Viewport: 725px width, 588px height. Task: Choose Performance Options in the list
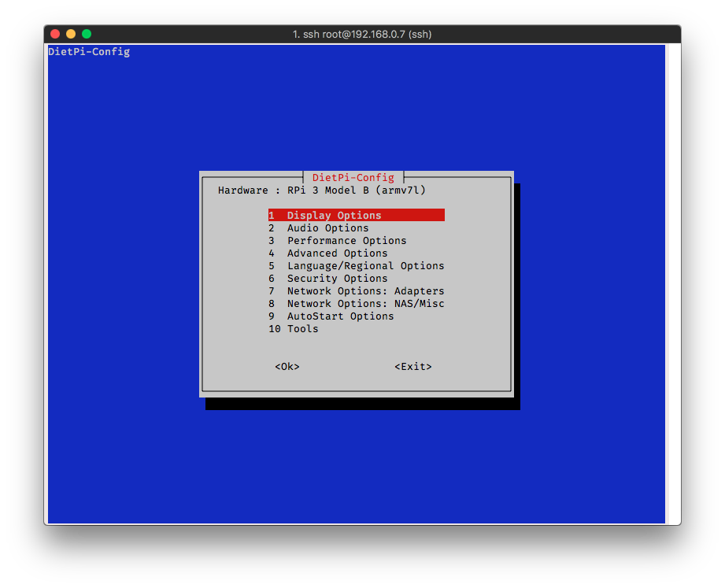(x=338, y=240)
